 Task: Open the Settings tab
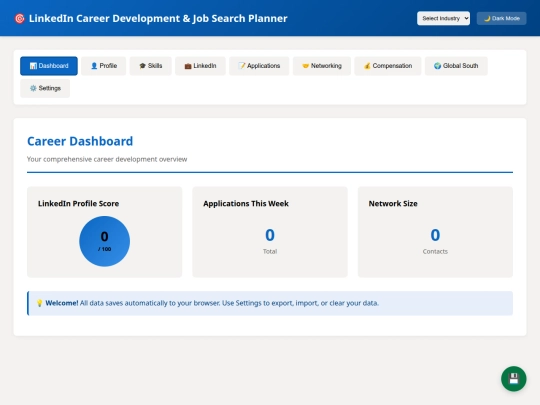45,88
